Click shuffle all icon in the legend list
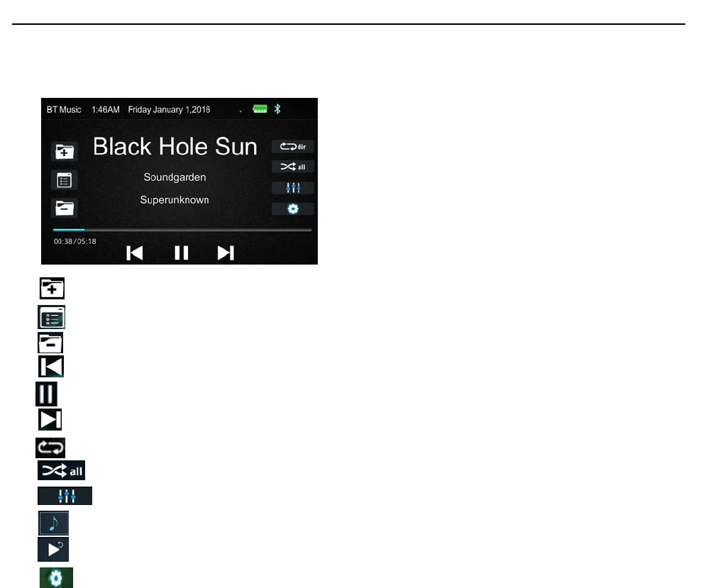703x588 pixels. click(62, 470)
